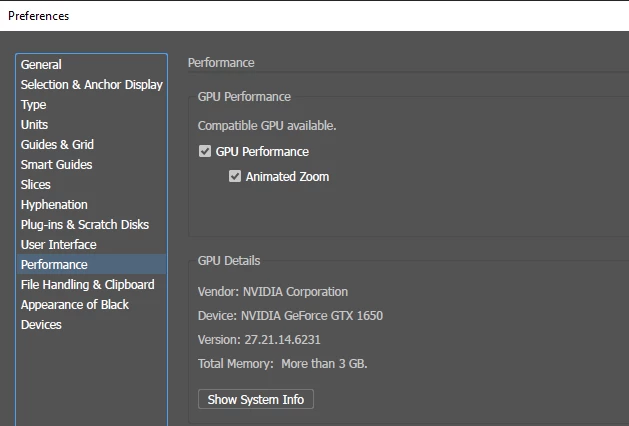Open File Handling & Clipboard preferences

point(87,285)
